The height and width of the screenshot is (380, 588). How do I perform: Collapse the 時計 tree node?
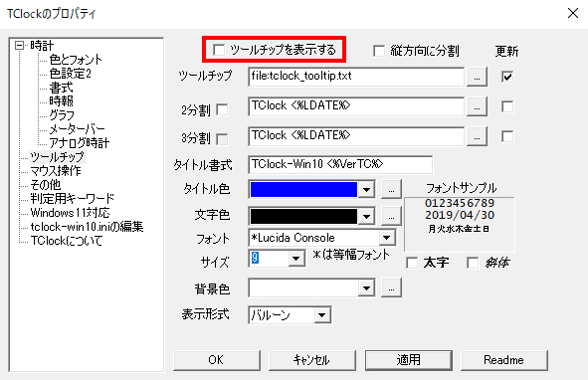click(x=19, y=46)
